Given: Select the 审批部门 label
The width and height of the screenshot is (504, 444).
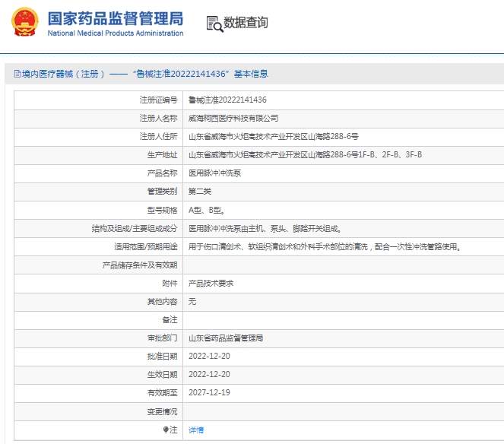Looking at the screenshot, I should pyautogui.click(x=163, y=338).
